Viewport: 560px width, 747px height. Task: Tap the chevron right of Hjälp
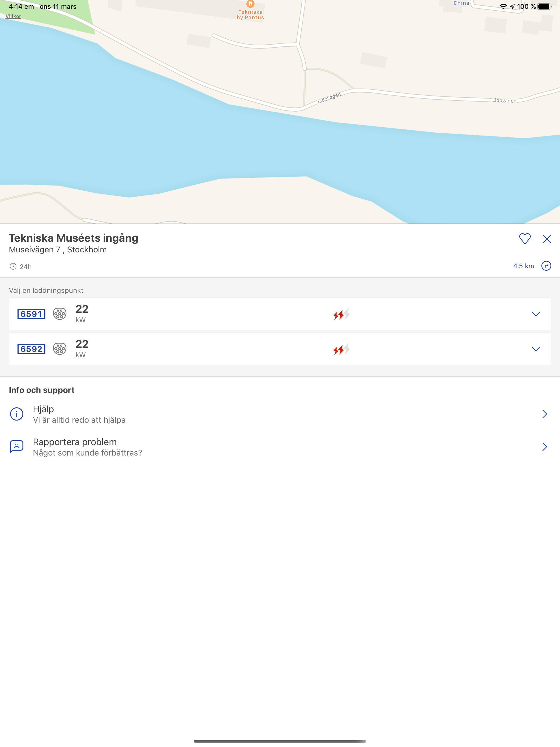pos(544,414)
